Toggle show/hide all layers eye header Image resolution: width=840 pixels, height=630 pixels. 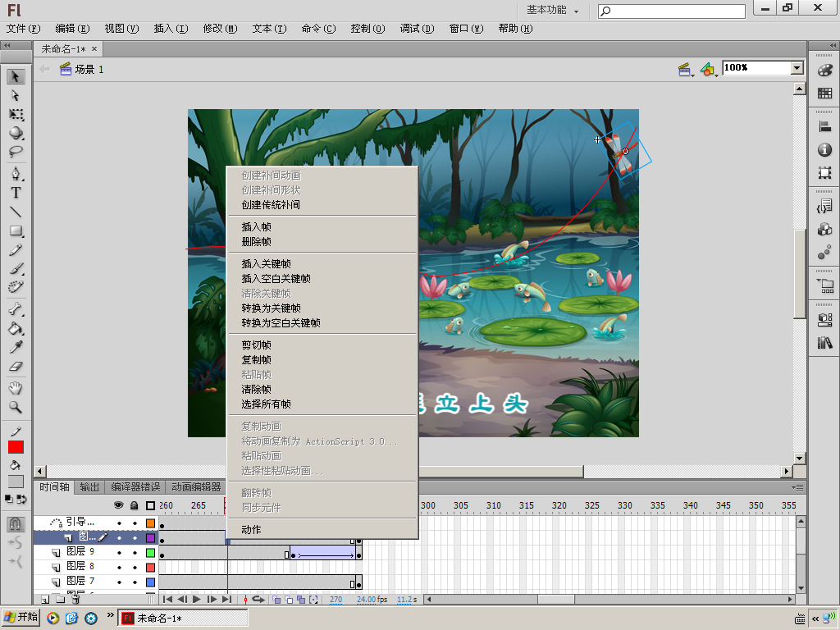119,505
